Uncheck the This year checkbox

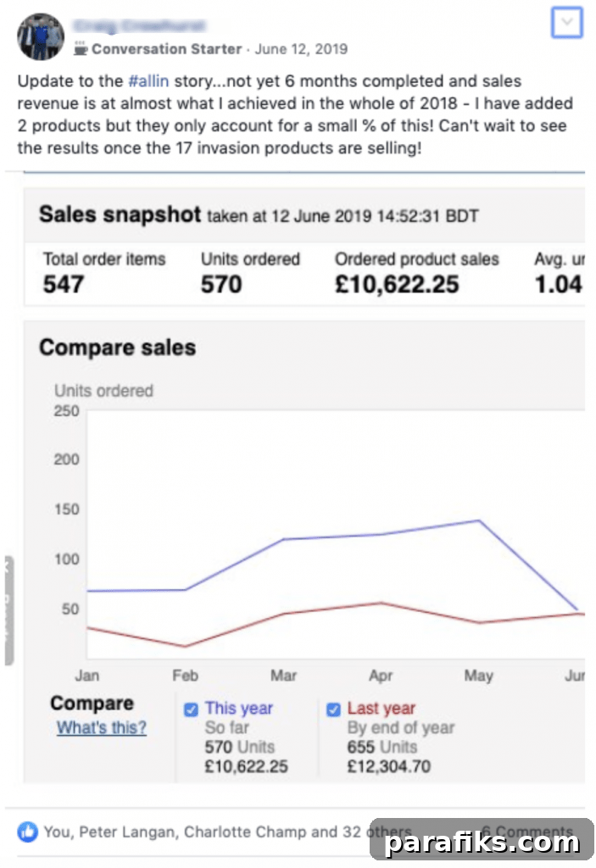click(x=191, y=709)
